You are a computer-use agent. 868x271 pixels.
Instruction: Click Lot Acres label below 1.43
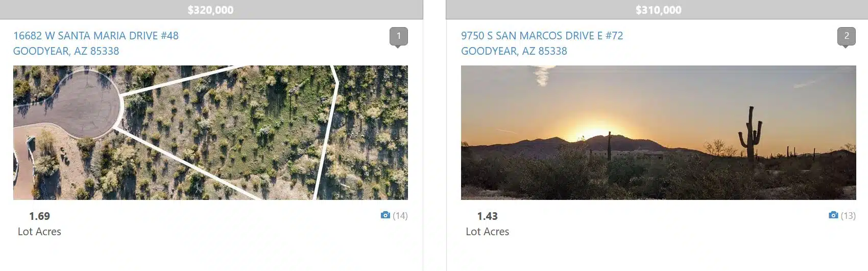(488, 232)
